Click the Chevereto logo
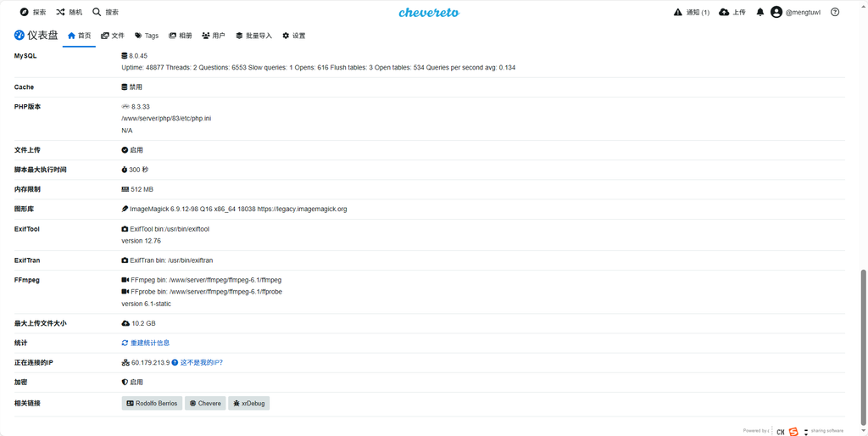The image size is (868, 436). pyautogui.click(x=429, y=12)
